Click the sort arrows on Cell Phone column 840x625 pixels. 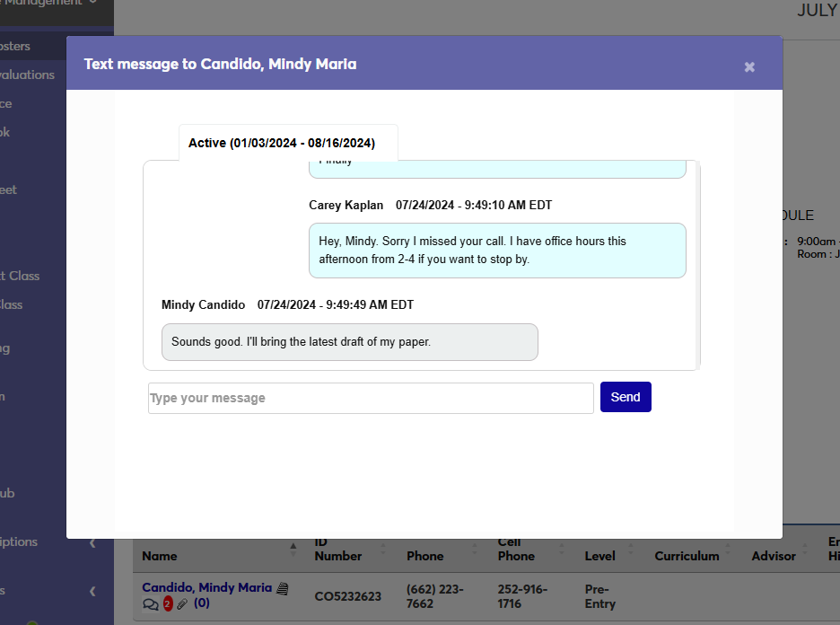[562, 549]
